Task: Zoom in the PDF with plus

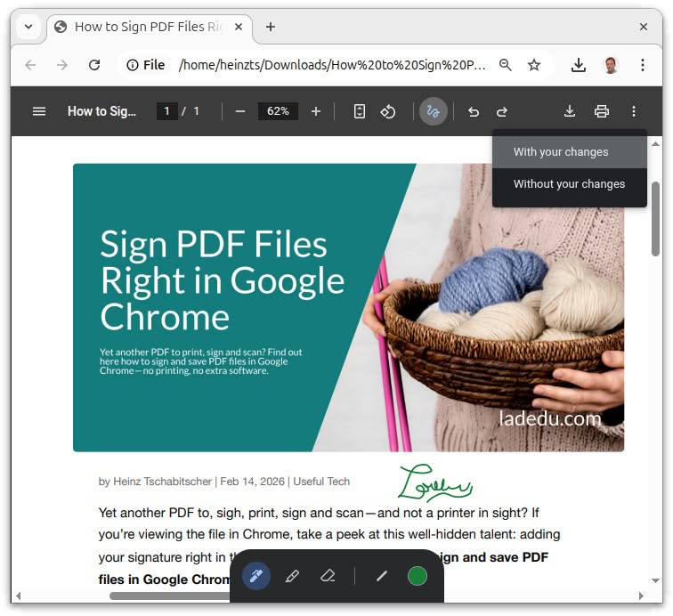Action: pyautogui.click(x=316, y=111)
